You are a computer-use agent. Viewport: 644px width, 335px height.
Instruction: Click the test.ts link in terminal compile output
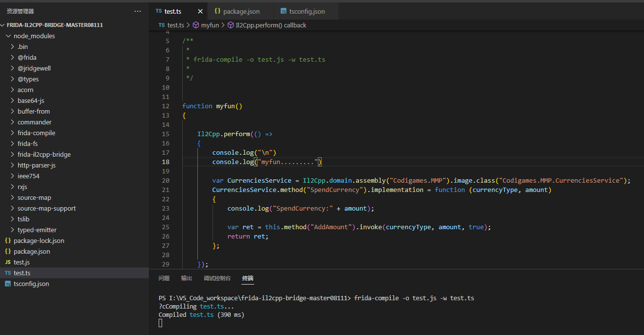[201, 314]
